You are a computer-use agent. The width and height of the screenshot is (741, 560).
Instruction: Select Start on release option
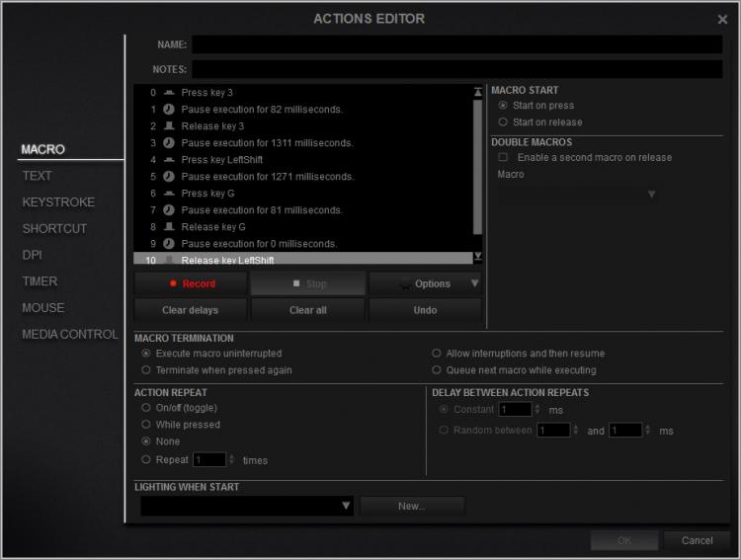(x=503, y=121)
